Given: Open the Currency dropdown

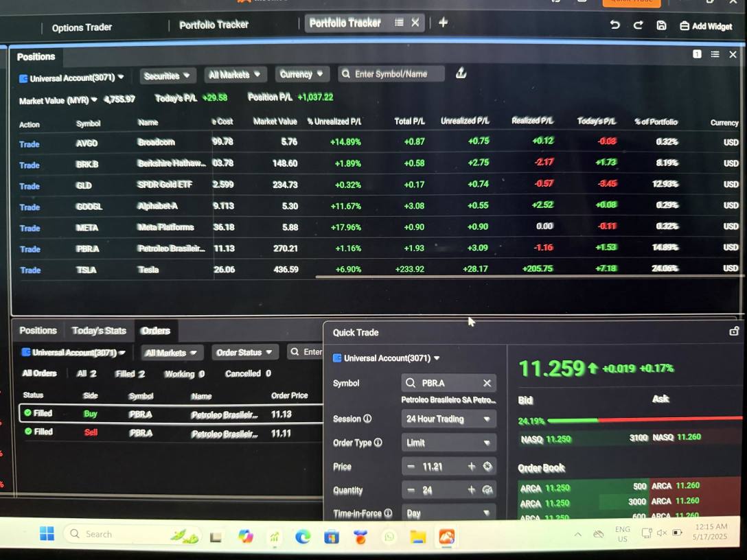Looking at the screenshot, I should tap(301, 74).
